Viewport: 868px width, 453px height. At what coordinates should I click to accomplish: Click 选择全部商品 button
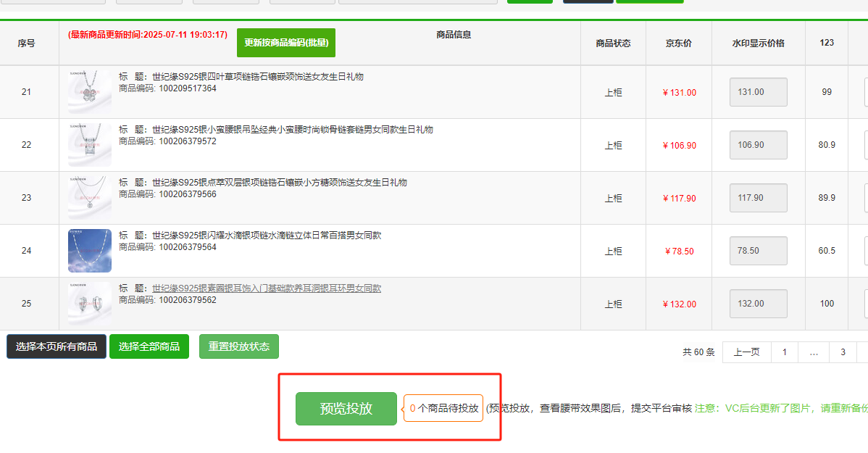149,346
